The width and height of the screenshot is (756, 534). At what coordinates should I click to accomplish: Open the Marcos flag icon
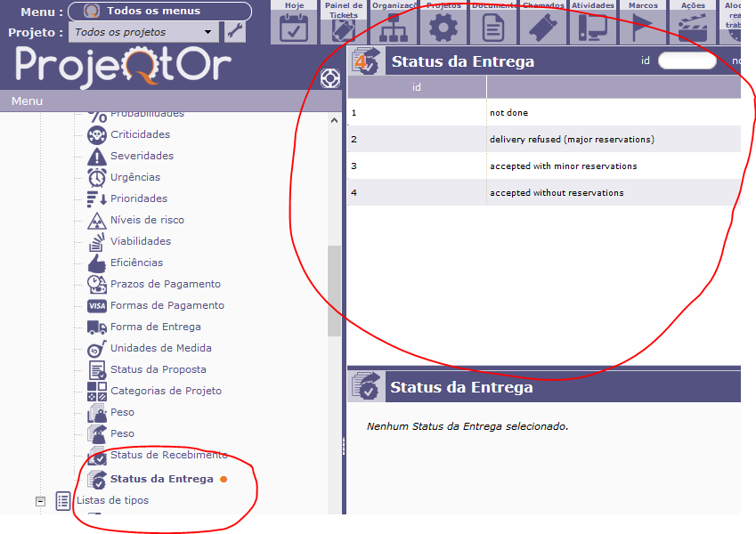[643, 28]
